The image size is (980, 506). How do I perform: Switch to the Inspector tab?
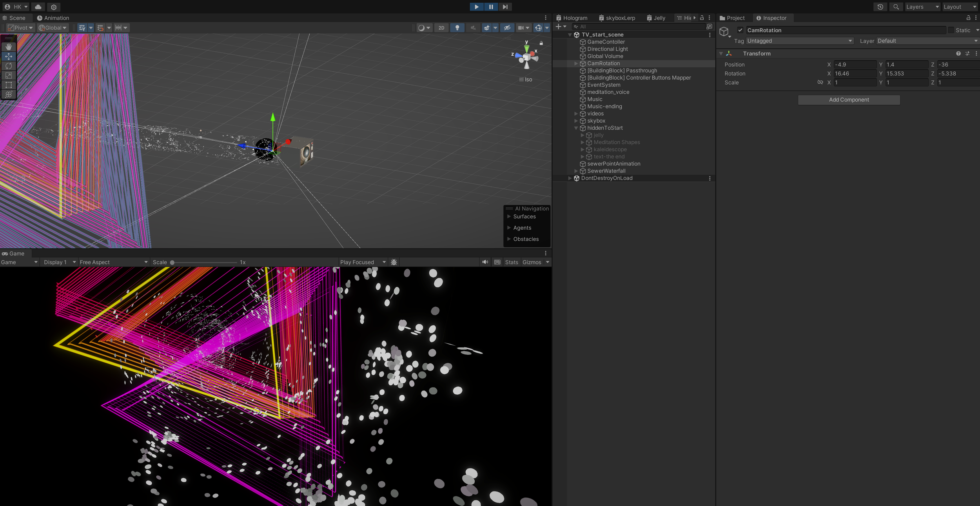771,18
